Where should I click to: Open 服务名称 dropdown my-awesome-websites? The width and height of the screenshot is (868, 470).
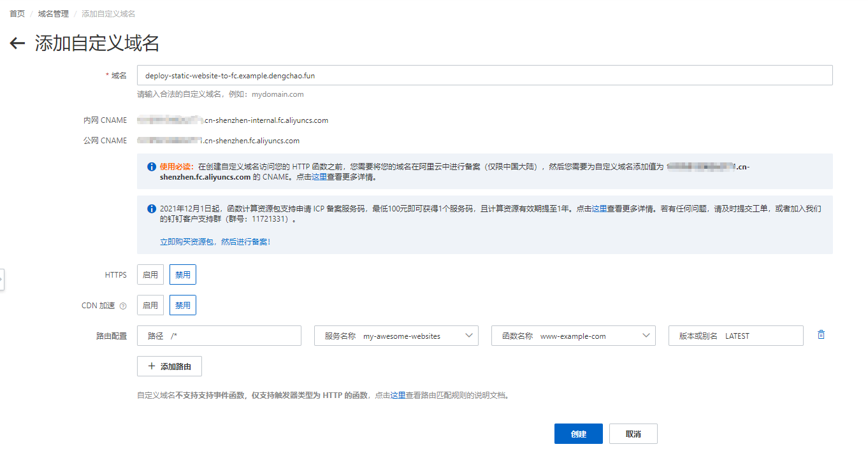[396, 336]
